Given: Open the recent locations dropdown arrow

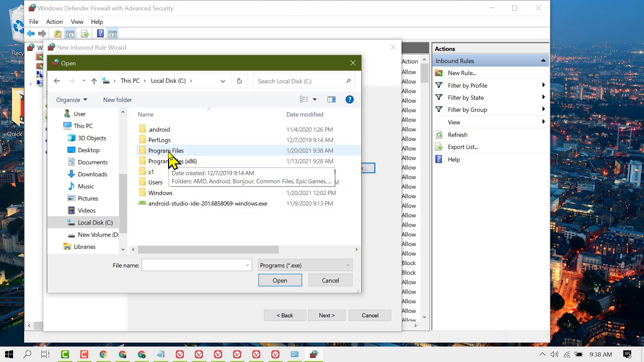Looking at the screenshot, I should tap(84, 81).
